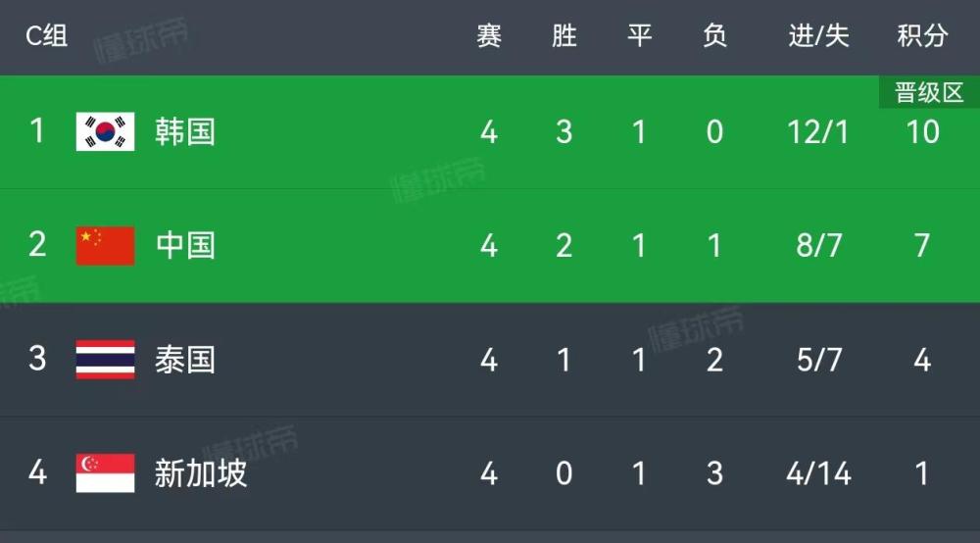Click China's 8/7 goals value

click(x=818, y=246)
